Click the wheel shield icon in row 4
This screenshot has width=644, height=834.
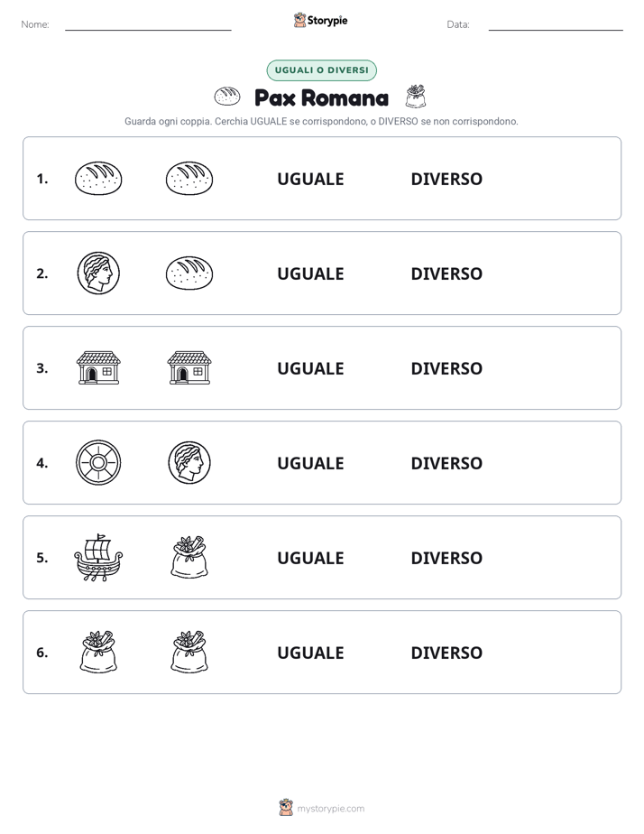click(98, 463)
